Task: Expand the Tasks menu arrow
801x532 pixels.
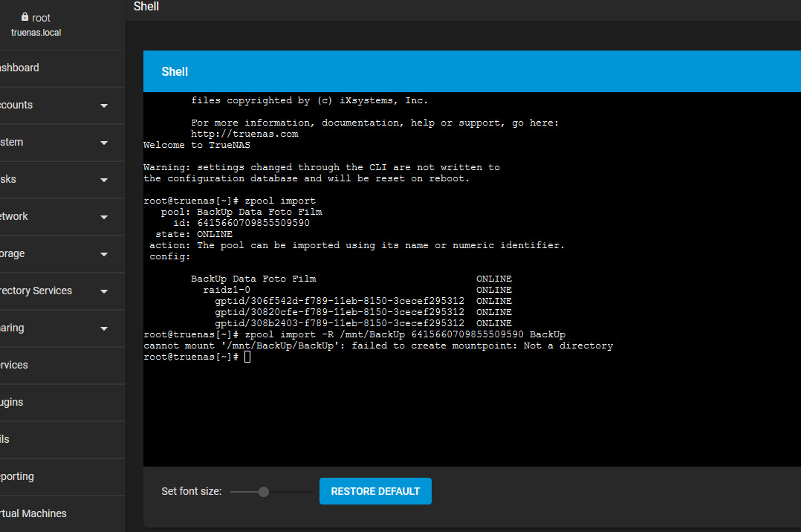Action: tap(104, 180)
